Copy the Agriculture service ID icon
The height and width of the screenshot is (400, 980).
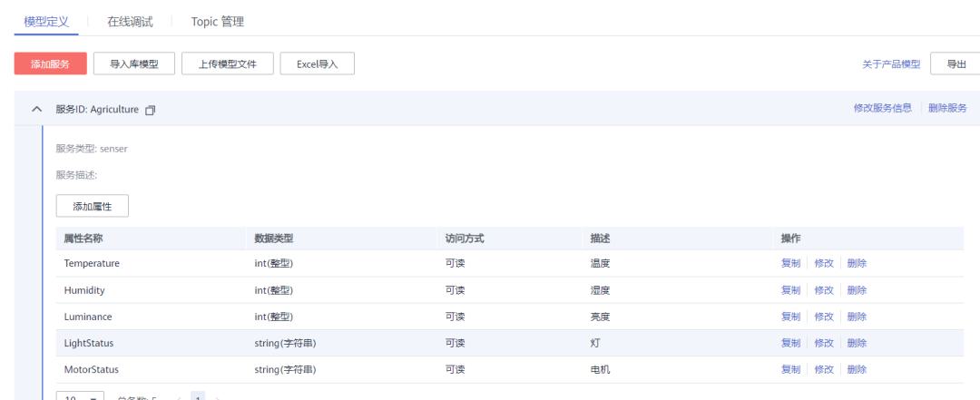150,110
